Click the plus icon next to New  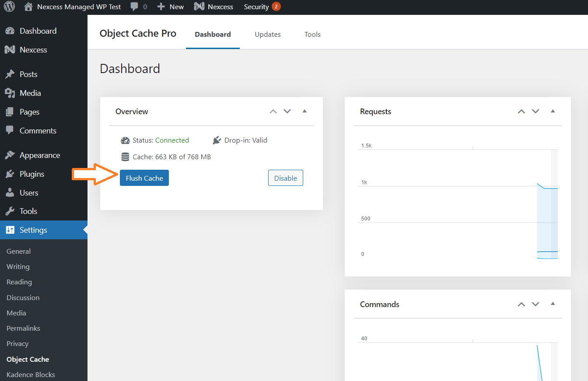coord(161,7)
